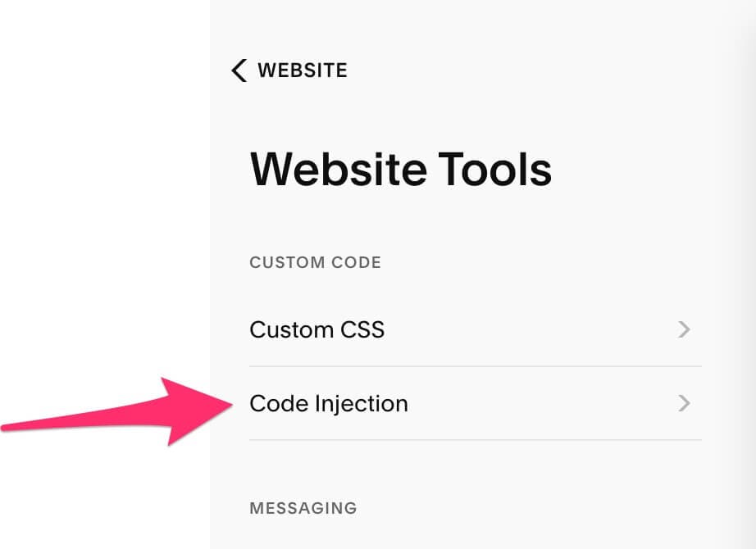756x549 pixels.
Task: Expand Code Injection using its right chevron
Action: point(684,403)
